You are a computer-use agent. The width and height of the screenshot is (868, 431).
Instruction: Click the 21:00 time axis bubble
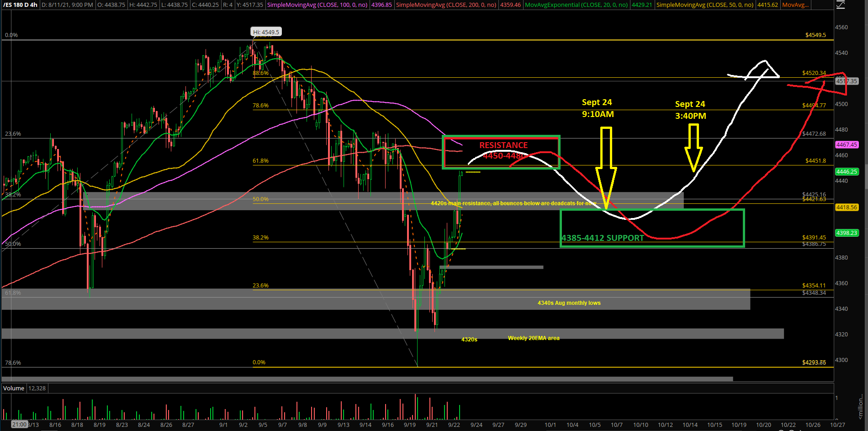click(20, 424)
